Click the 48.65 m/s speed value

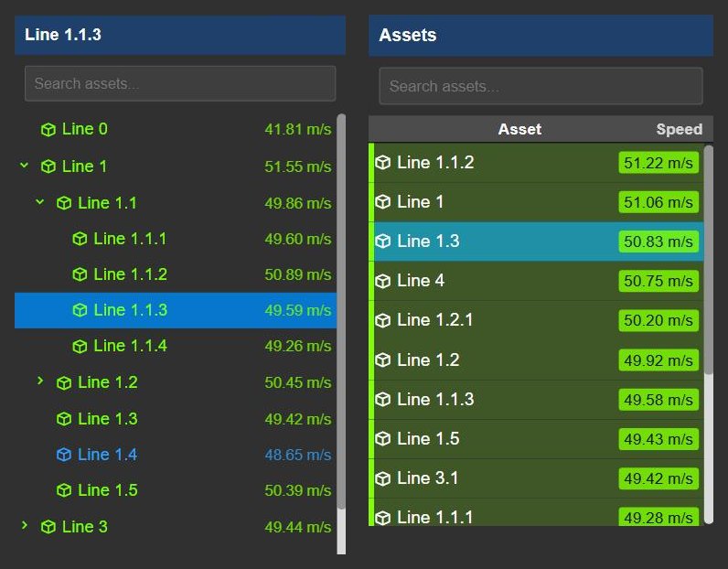(297, 455)
